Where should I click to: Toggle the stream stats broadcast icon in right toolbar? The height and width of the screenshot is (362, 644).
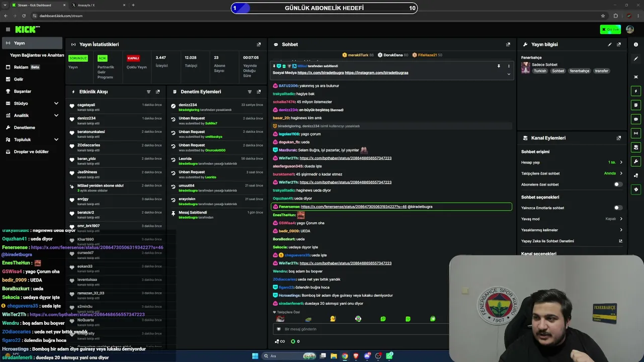pos(636,133)
